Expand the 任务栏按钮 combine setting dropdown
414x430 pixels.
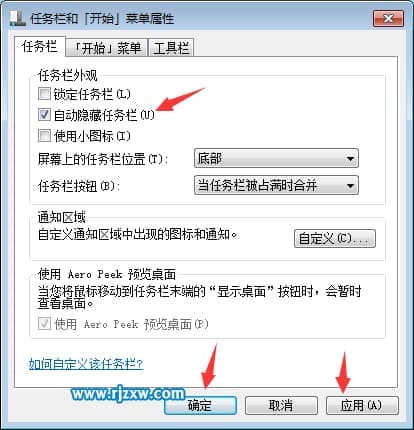click(x=276, y=185)
